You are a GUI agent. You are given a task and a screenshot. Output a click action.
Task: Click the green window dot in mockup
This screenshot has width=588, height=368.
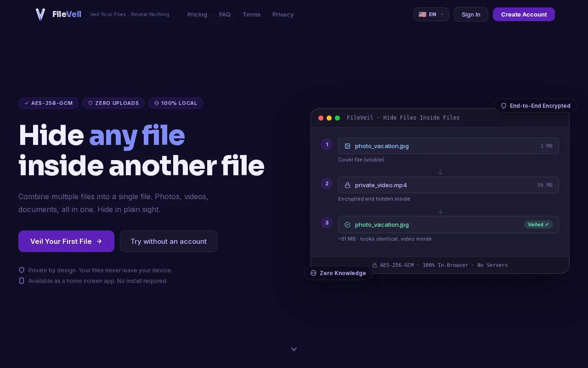(337, 118)
